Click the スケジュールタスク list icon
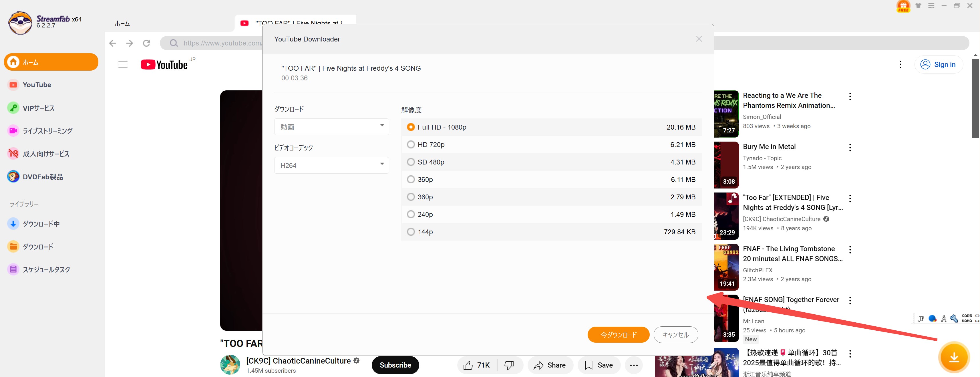This screenshot has height=377, width=980. pos(13,269)
